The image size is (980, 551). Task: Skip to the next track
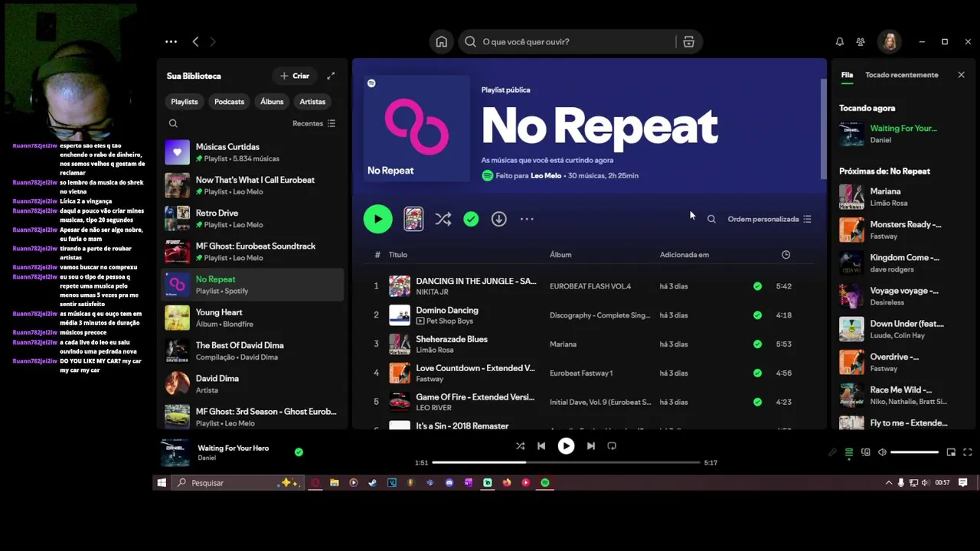tap(590, 446)
